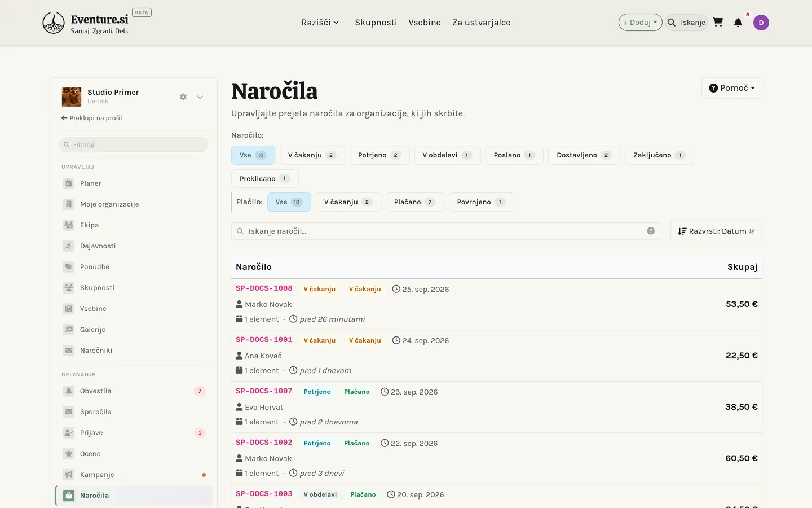Click the 38,50 € order total

742,407
